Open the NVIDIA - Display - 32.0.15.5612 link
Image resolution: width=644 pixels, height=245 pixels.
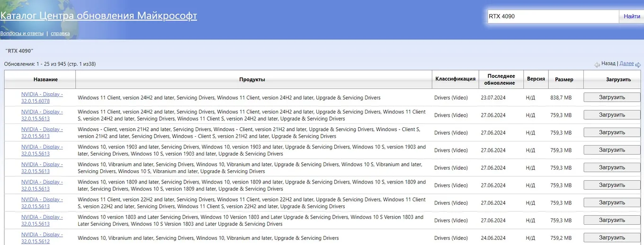pyautogui.click(x=42, y=238)
